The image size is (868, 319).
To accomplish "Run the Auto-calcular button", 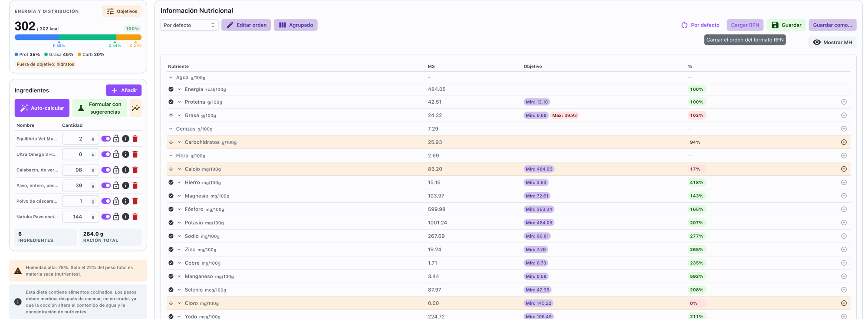I will click(x=42, y=108).
